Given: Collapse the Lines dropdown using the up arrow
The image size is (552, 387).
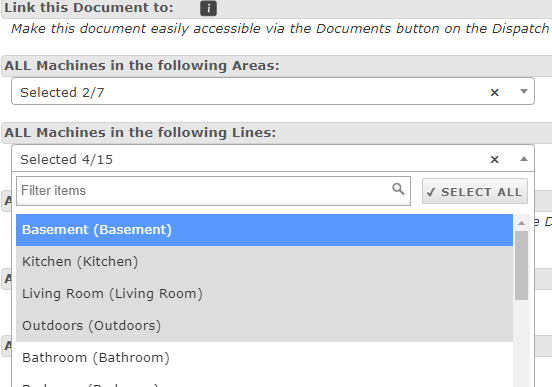Looking at the screenshot, I should [523, 159].
